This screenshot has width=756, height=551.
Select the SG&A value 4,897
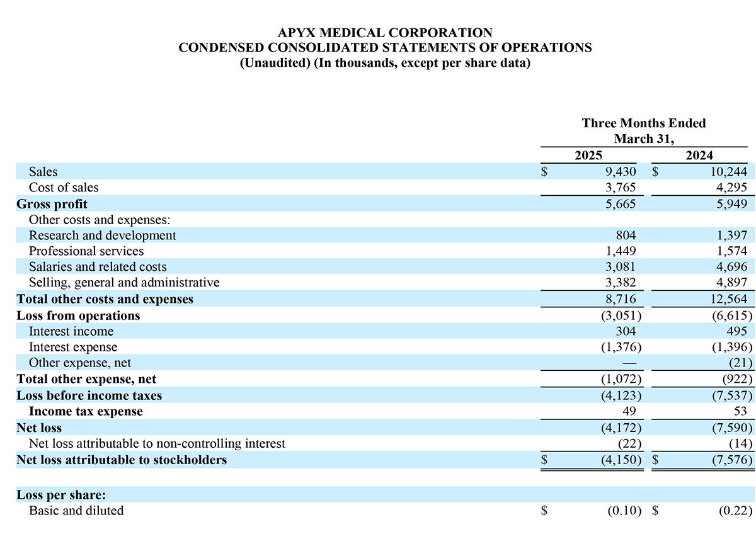(731, 283)
